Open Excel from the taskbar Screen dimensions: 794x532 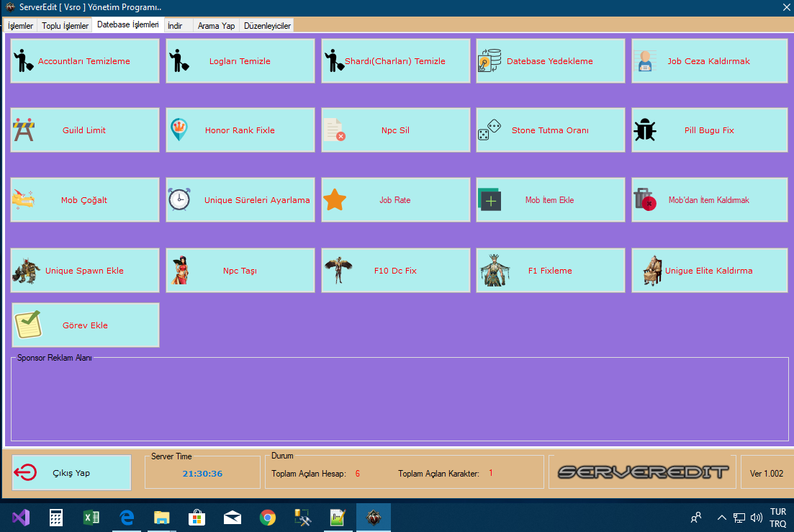(x=91, y=518)
